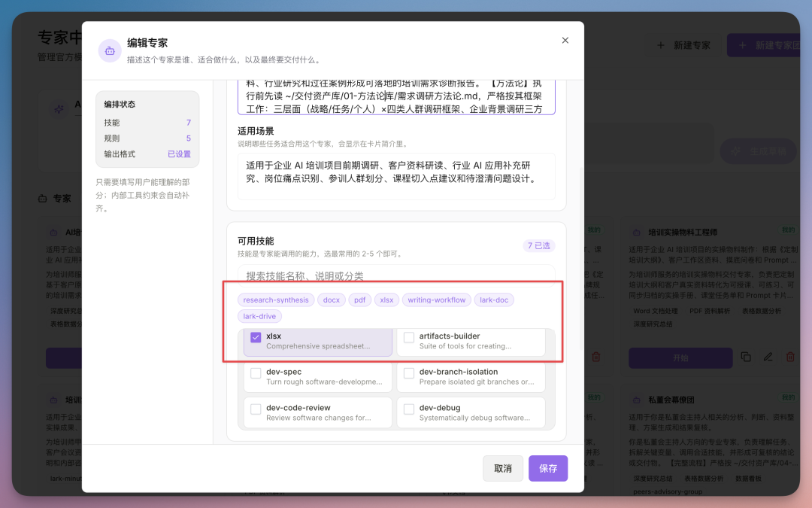812x508 pixels.
Task: Click the lark-drive skill chip
Action: [259, 316]
